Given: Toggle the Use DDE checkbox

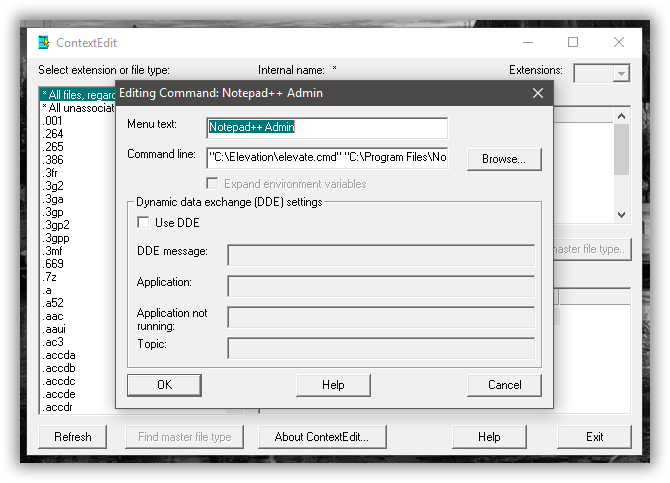Looking at the screenshot, I should click(143, 222).
